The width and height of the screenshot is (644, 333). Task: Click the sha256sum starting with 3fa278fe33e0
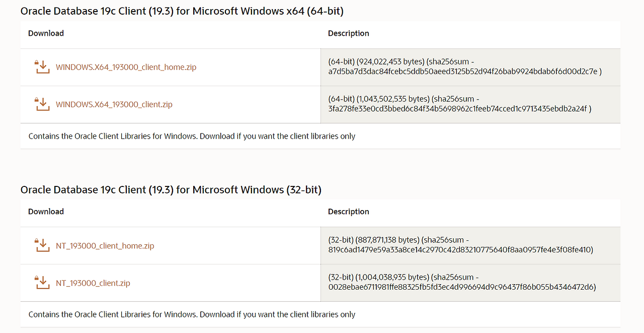click(457, 109)
